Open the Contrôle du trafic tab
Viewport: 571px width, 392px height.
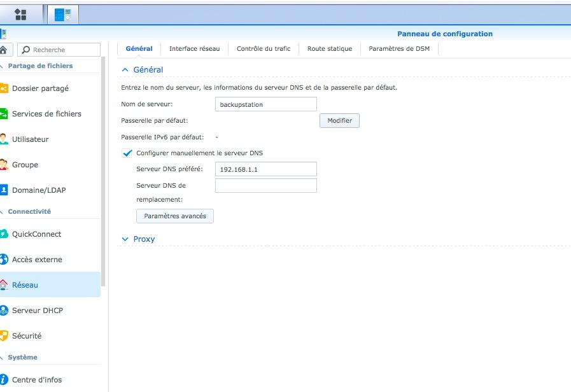point(264,49)
